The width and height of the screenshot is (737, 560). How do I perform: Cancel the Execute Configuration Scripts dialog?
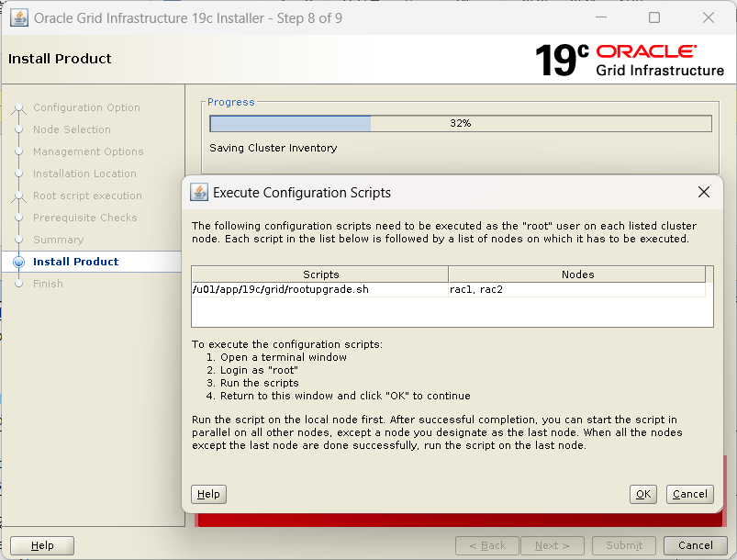pos(689,494)
